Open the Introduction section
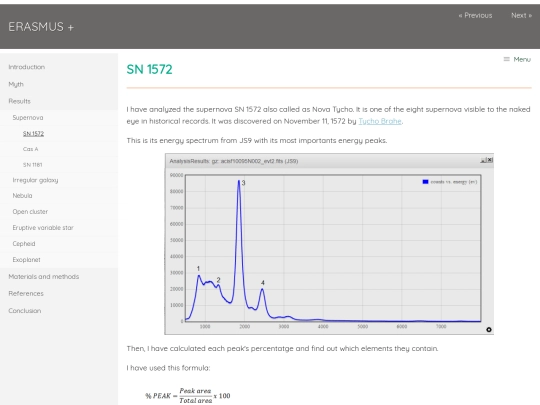The image size is (540, 405). [x=27, y=67]
